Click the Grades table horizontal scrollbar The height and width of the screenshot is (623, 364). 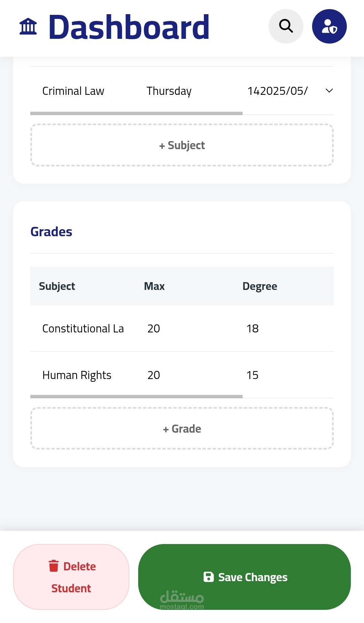136,397
